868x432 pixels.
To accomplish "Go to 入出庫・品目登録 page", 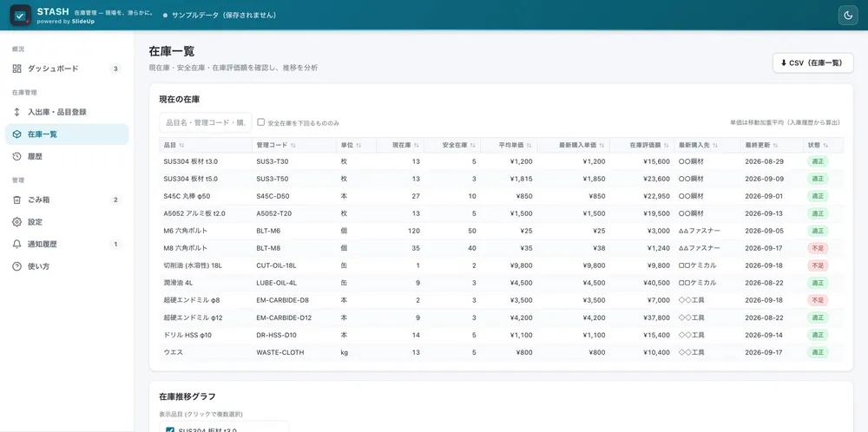I will [x=67, y=112].
